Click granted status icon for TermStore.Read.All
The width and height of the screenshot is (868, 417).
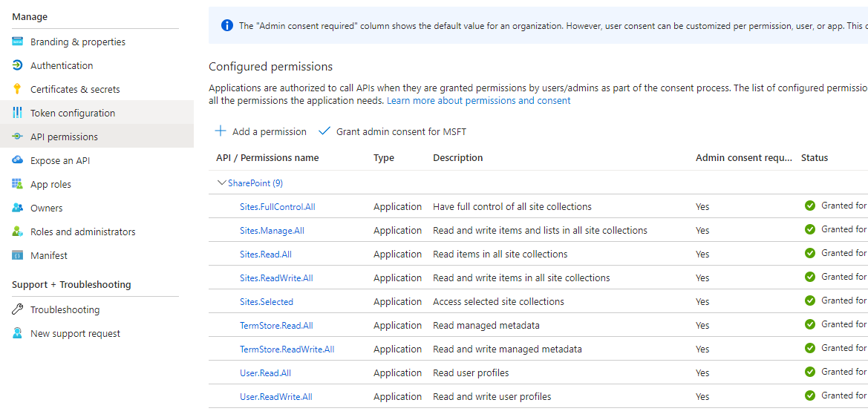pos(810,325)
